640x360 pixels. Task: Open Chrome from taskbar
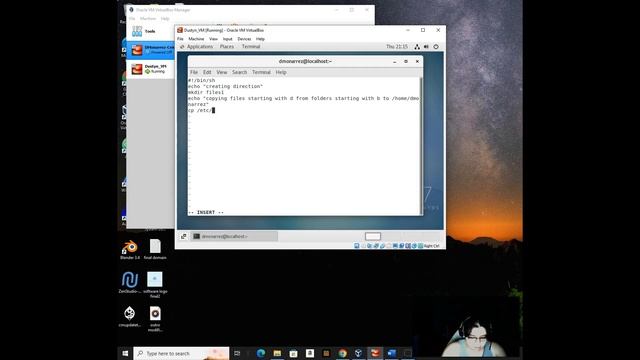point(342,353)
